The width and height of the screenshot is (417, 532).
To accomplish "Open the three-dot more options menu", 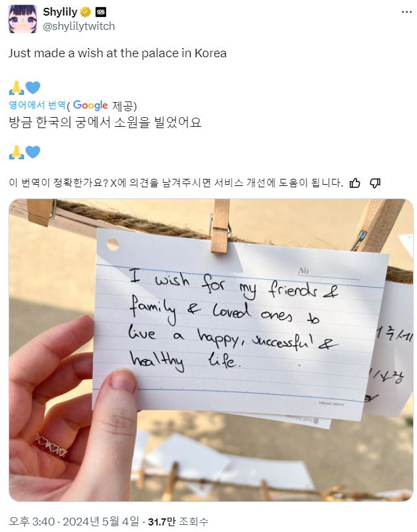I will 407,12.
